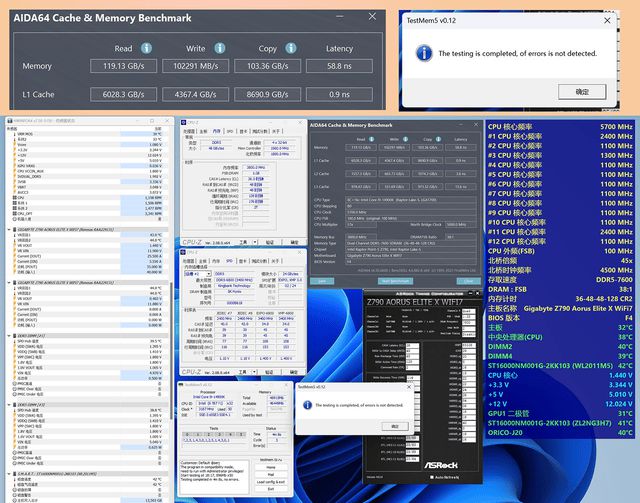Collapse the S.M.A.R.T. drive sensor group
The width and height of the screenshot is (640, 503).
pyautogui.click(x=9, y=474)
